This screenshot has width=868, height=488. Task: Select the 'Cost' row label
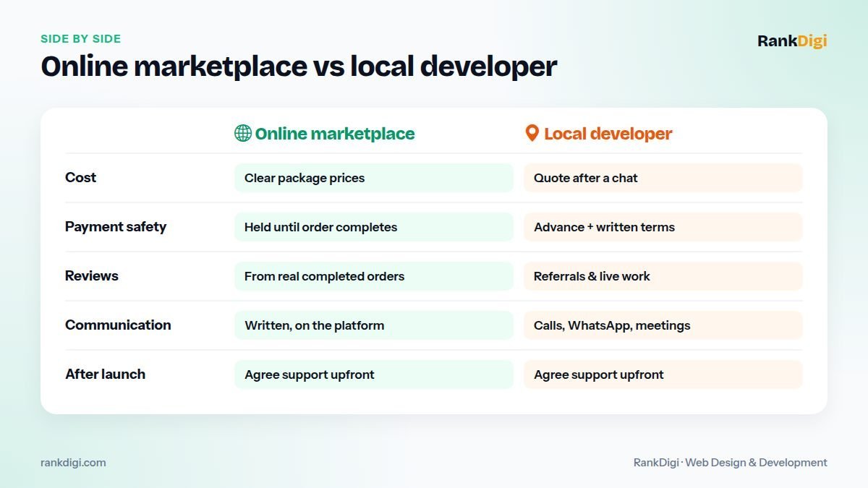[80, 178]
